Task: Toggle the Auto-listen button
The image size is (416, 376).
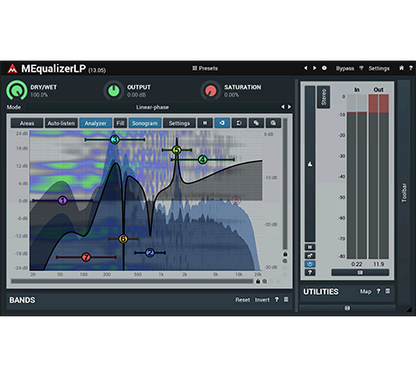Action: [61, 123]
